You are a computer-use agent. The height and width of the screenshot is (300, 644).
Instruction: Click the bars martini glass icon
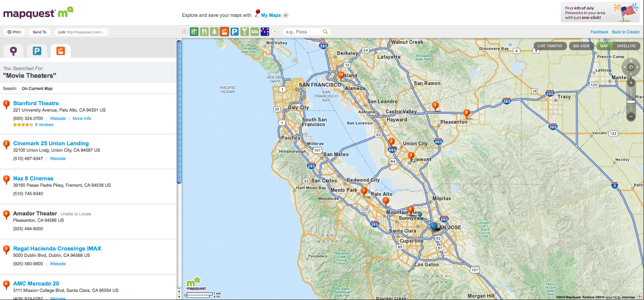click(x=245, y=32)
